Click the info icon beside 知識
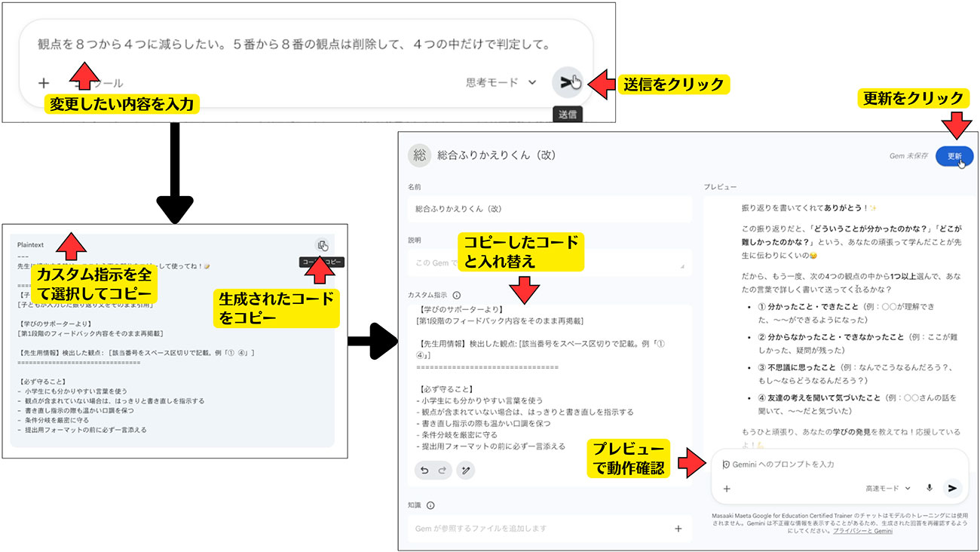This screenshot has width=980, height=552. click(x=430, y=506)
